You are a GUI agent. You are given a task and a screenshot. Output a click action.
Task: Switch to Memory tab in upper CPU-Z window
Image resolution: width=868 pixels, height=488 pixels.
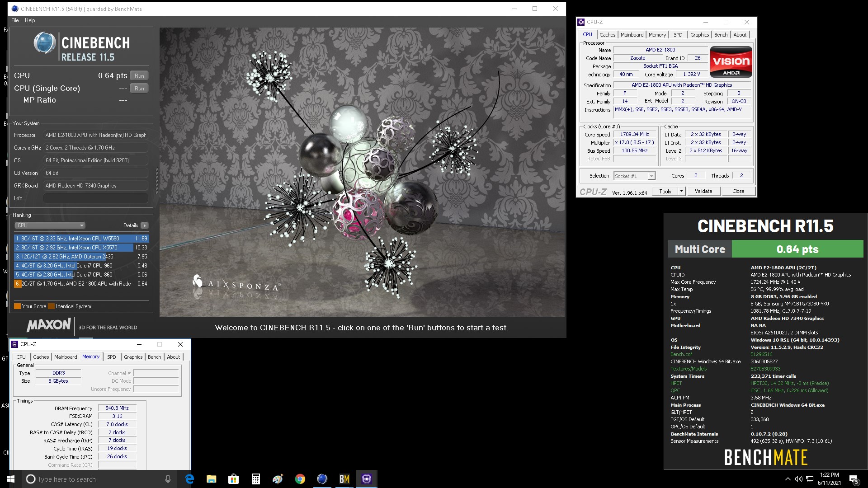coord(657,35)
